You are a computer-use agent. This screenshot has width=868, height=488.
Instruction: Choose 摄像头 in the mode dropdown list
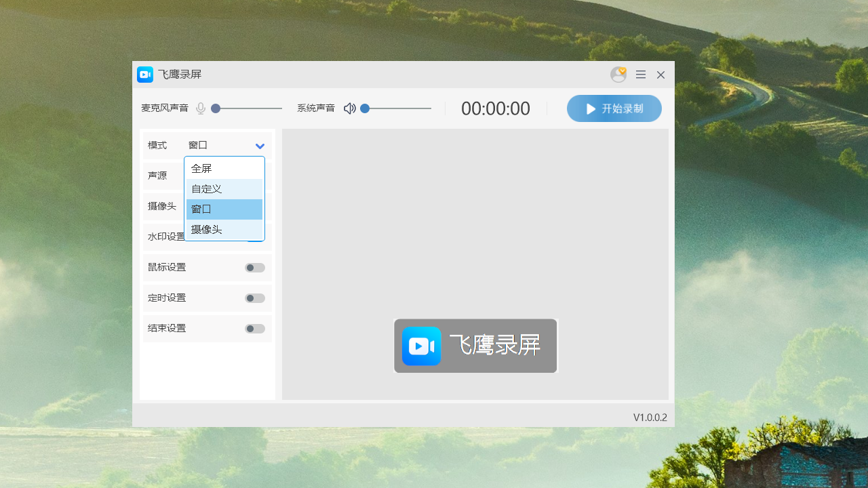click(x=224, y=229)
